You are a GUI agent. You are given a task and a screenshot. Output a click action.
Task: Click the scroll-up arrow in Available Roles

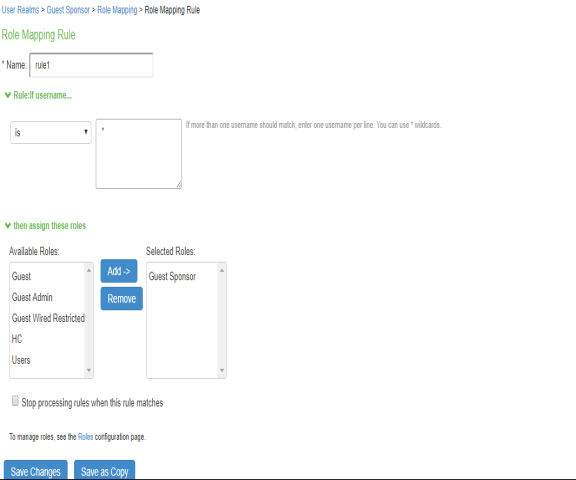[89, 270]
